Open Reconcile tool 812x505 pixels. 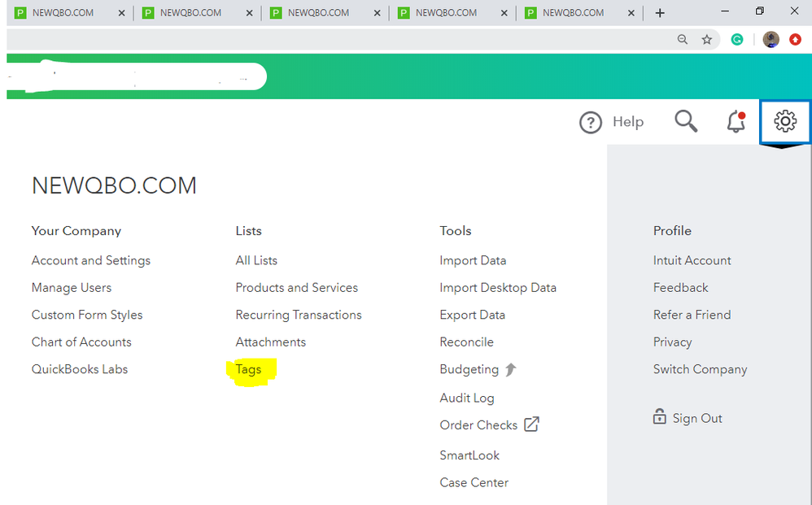tap(466, 342)
